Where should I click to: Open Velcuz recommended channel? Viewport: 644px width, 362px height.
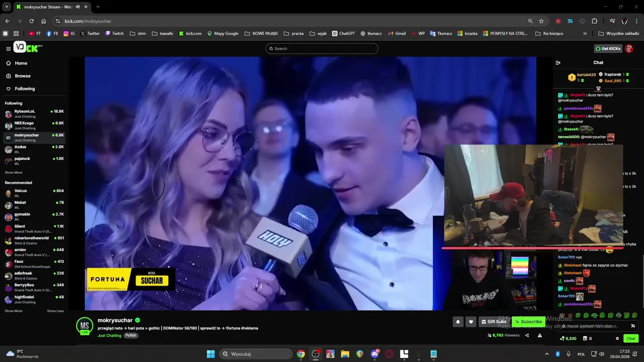(x=34, y=193)
